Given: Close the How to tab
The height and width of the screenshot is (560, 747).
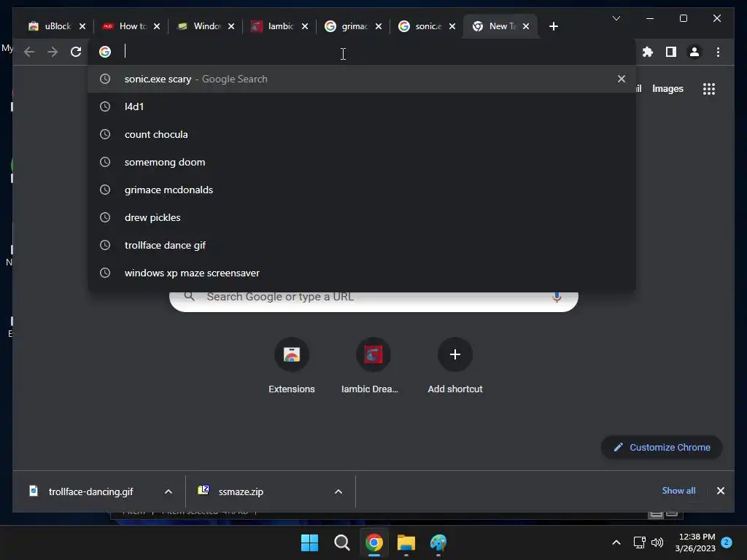Looking at the screenshot, I should pyautogui.click(x=157, y=26).
